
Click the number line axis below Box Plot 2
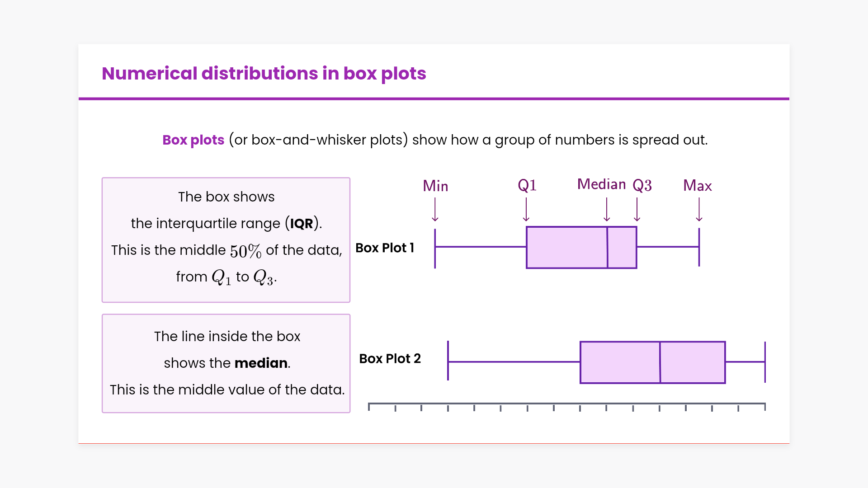[566, 404]
